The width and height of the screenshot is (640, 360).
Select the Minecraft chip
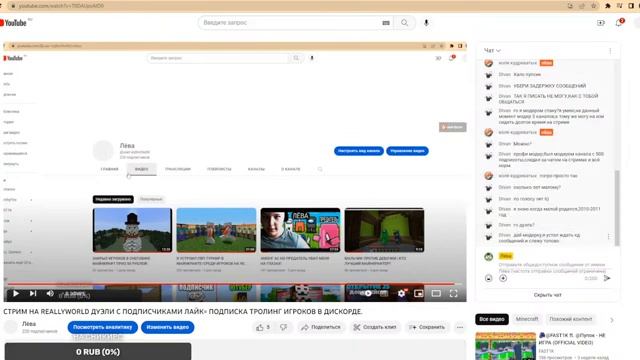pos(527,319)
